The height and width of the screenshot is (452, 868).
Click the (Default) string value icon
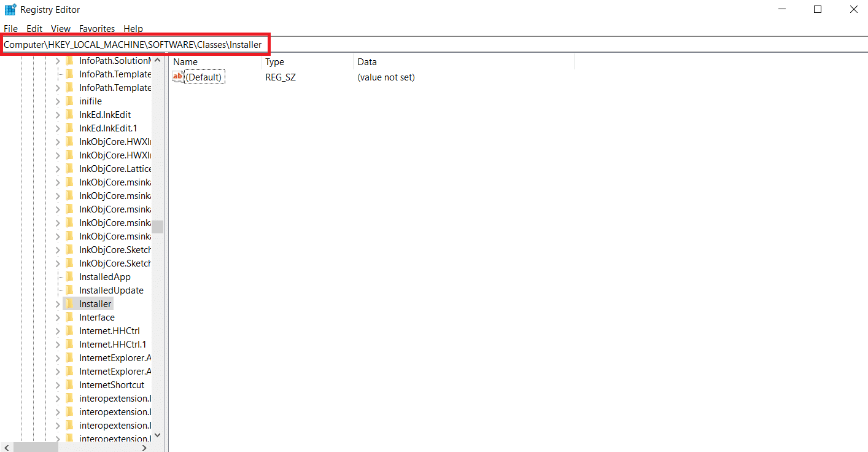pyautogui.click(x=178, y=77)
